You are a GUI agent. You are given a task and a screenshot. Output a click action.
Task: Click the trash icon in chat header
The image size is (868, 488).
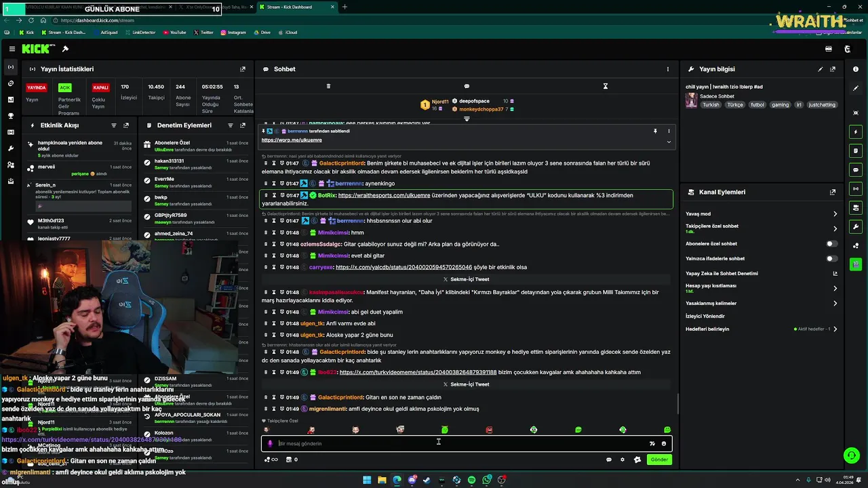point(328,86)
